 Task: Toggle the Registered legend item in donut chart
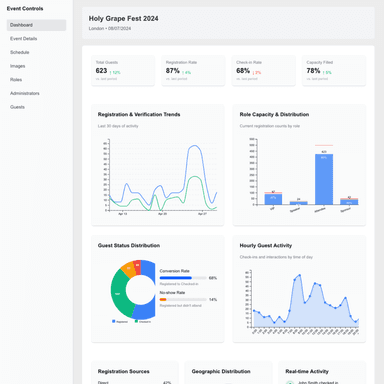pos(120,322)
